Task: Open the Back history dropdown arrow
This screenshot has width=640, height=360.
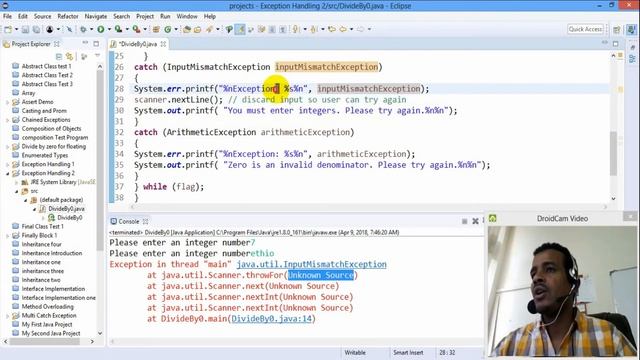Action: click(351, 29)
